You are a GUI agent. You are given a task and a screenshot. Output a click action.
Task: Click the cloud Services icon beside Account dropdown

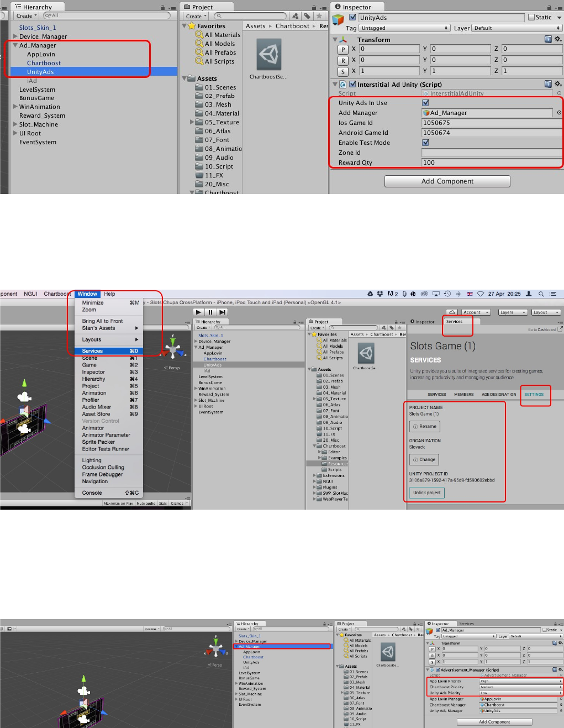[452, 312]
